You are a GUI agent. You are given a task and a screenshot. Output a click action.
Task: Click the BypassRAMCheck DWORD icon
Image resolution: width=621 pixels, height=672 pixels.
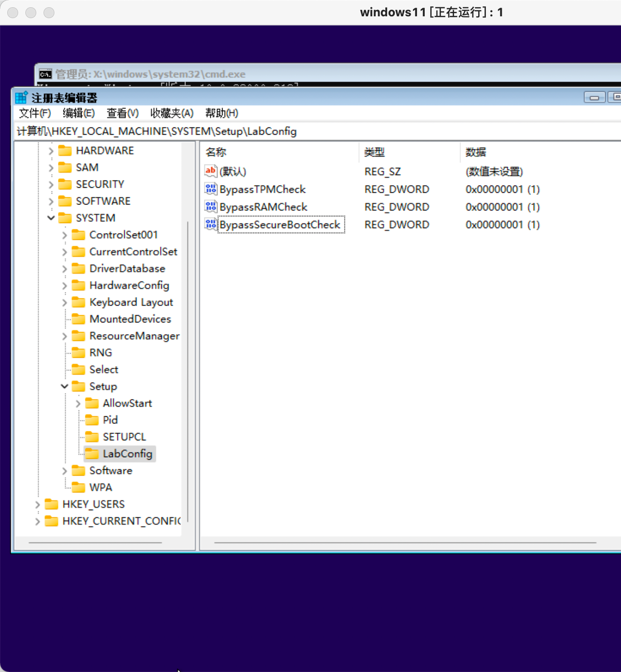coord(211,206)
